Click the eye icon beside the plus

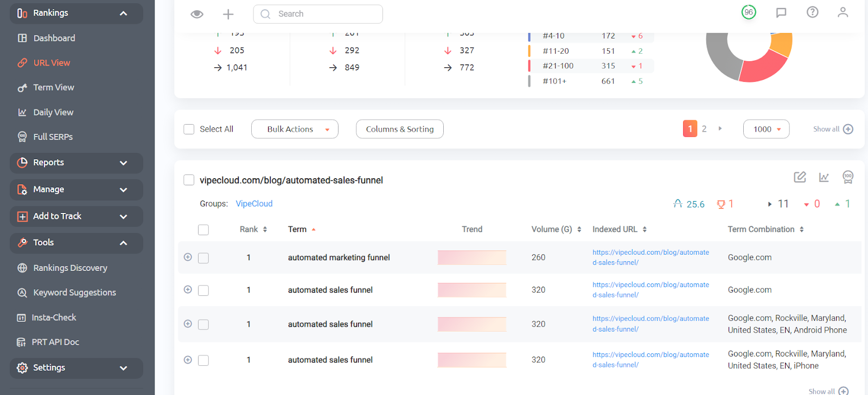[197, 14]
